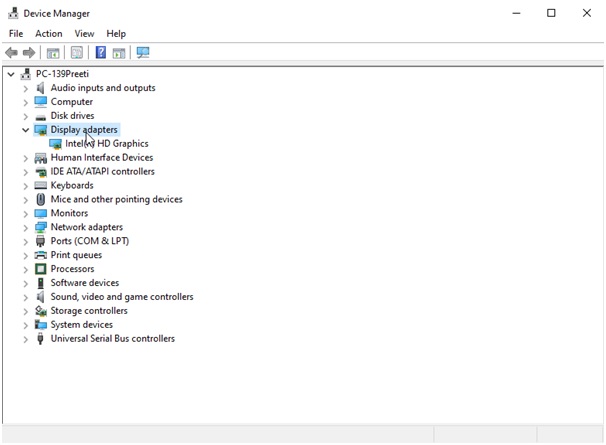The image size is (606, 445).
Task: Select Sound, video and game controllers
Action: (x=122, y=297)
